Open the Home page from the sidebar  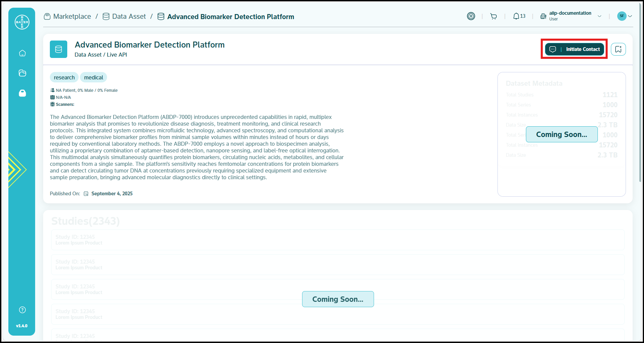(22, 53)
